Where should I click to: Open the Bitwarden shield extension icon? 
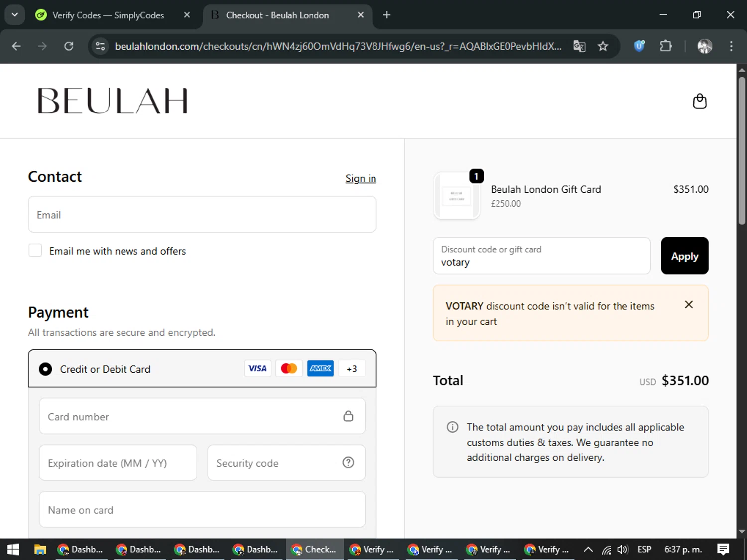[x=639, y=46]
